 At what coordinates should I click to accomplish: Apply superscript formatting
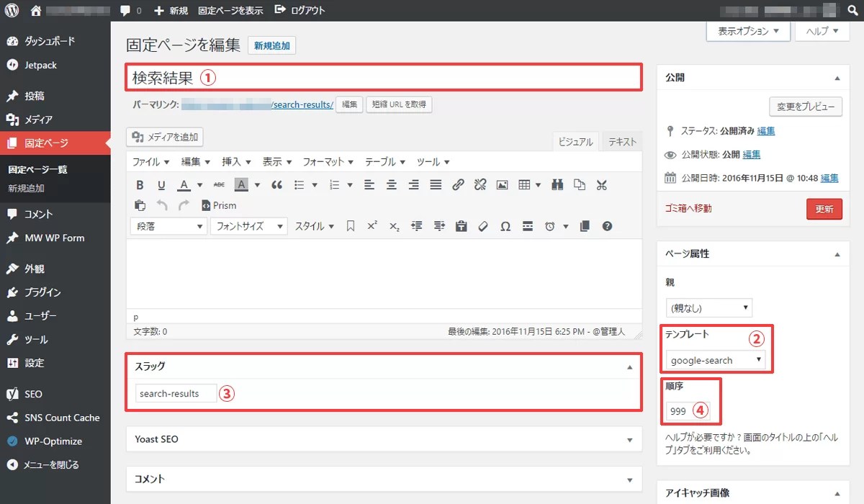372,226
